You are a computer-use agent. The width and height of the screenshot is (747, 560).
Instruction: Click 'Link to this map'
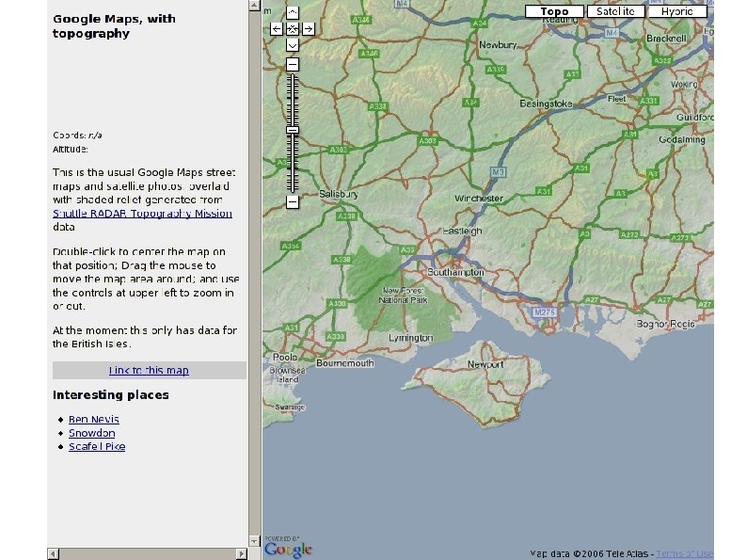point(149,370)
